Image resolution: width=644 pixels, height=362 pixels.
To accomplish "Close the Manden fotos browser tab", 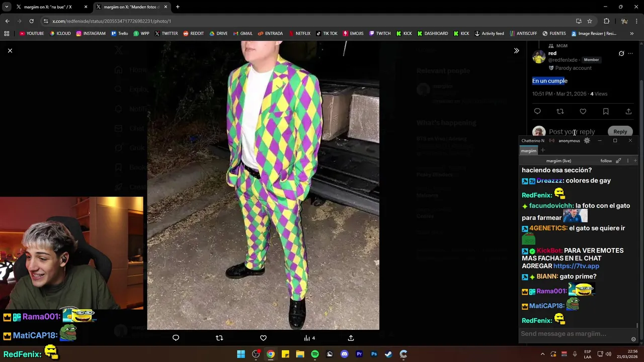I will pos(166,7).
